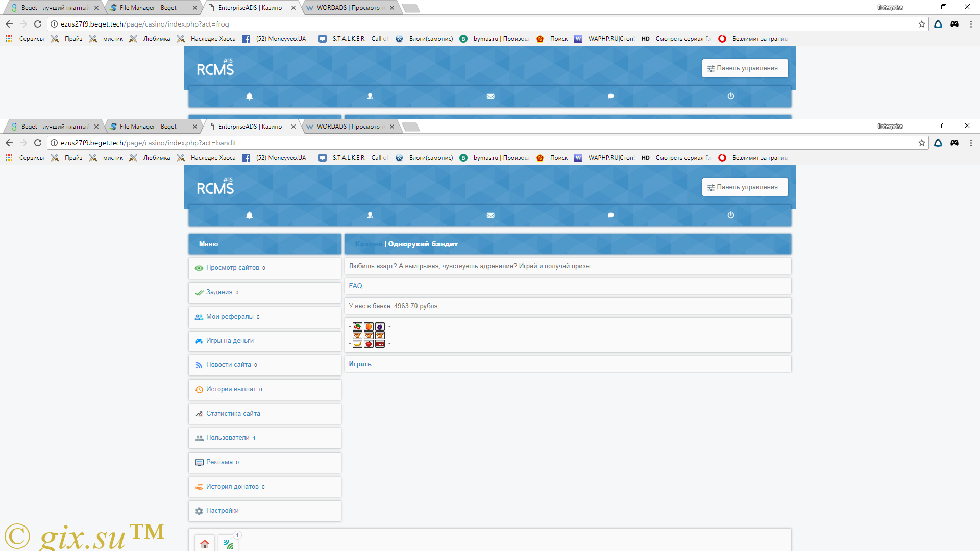Click the BAR slot symbol image
Image resolution: width=980 pixels, height=551 pixels.
pyautogui.click(x=380, y=344)
